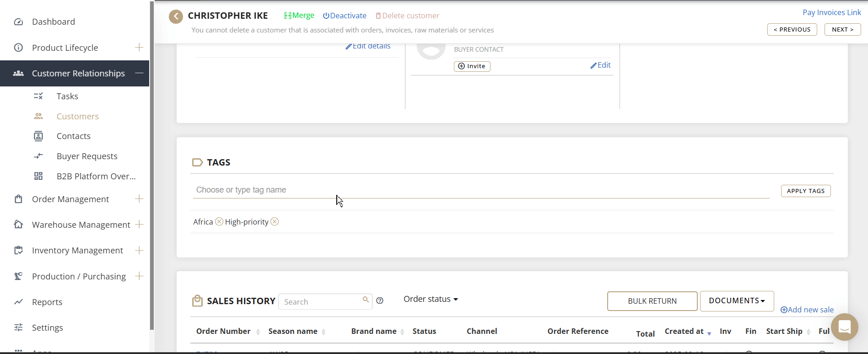Expand the Product Lifecycle menu
This screenshot has height=354, width=868.
(x=139, y=48)
